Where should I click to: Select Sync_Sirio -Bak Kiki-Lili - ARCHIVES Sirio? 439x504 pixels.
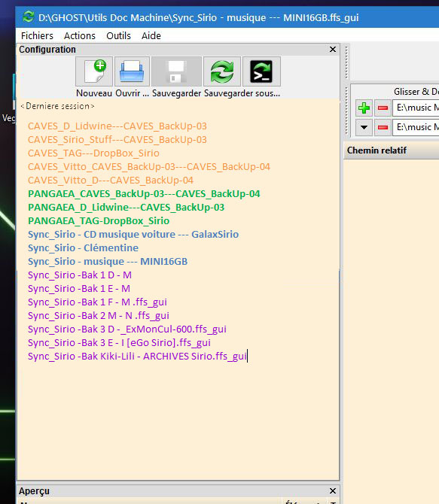pyautogui.click(x=137, y=356)
